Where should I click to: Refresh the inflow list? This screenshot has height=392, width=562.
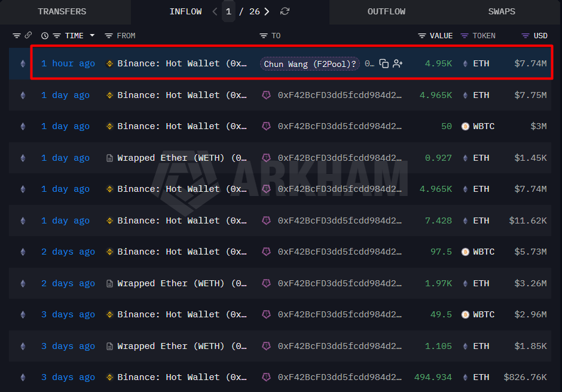285,11
